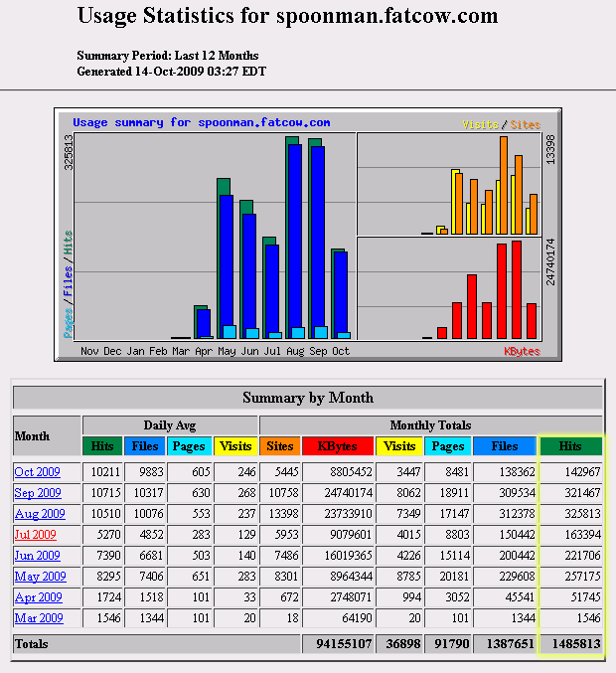Click the 'Usage summary for spoonman.fatcow.com' chart title

pos(202,123)
